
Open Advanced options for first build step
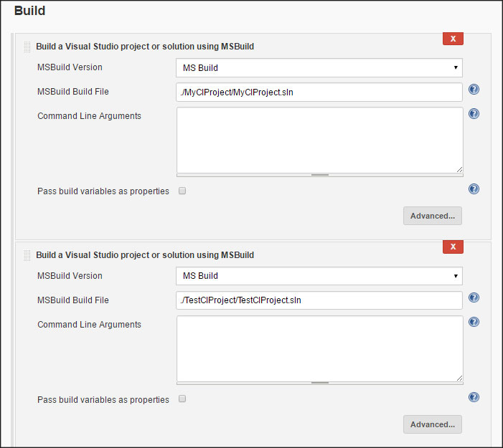tap(433, 216)
